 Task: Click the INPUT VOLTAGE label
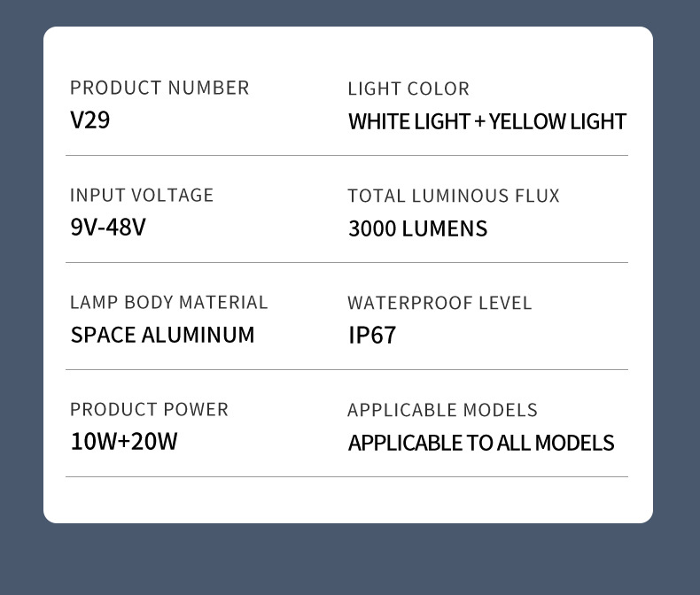(x=142, y=195)
